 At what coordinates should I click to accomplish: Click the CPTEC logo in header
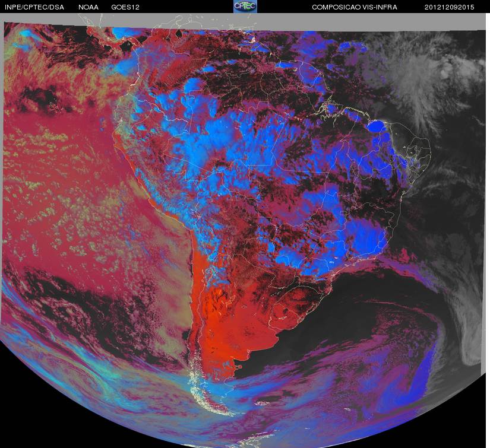245,7
